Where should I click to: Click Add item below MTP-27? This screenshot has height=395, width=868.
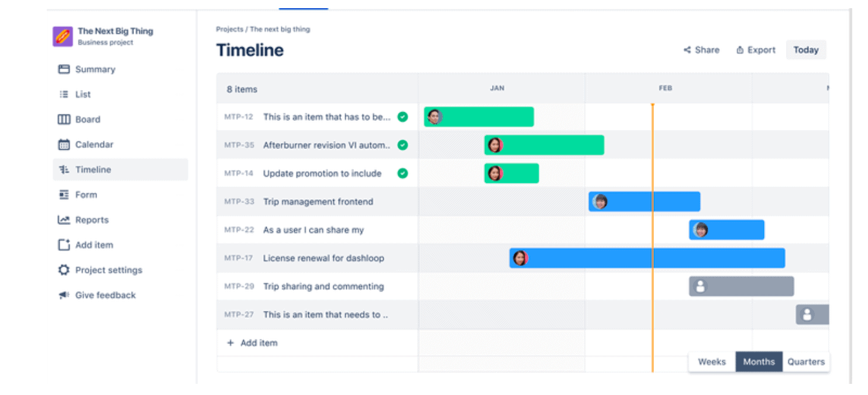(252, 343)
